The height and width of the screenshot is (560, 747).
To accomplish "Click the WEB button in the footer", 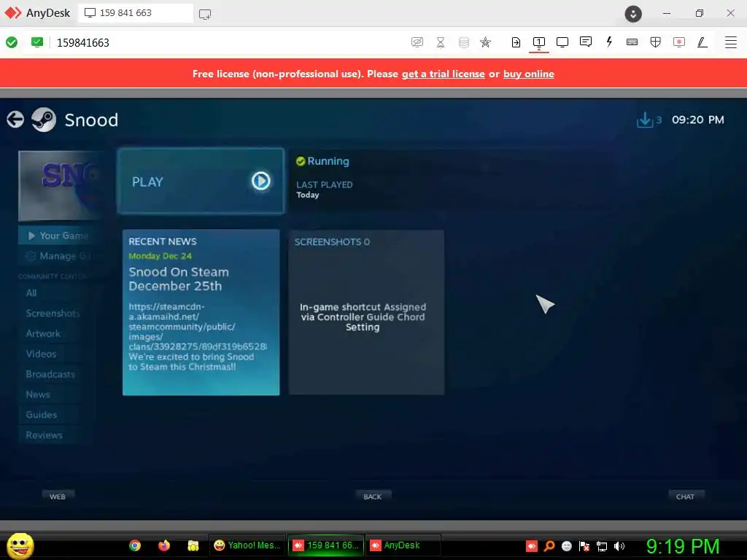I will point(58,497).
